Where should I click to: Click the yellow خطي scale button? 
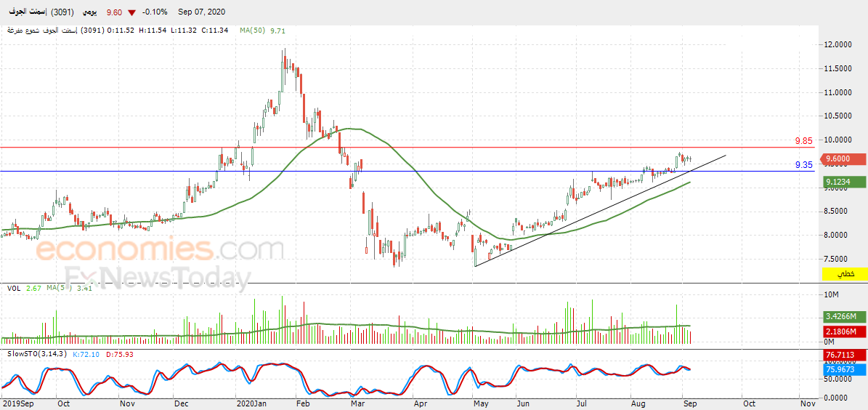pyautogui.click(x=844, y=274)
